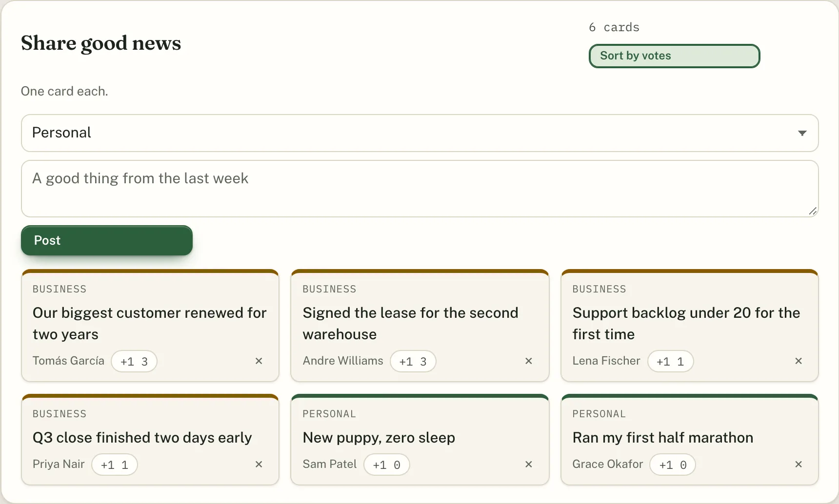Upvote Andre Williams's warehouse lease card

tap(413, 362)
